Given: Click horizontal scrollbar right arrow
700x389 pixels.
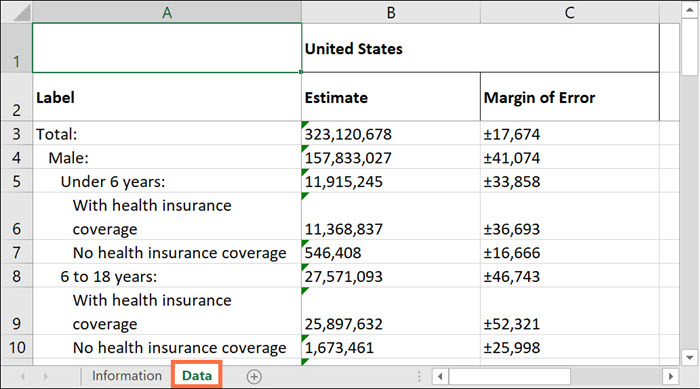Looking at the screenshot, I should [671, 376].
